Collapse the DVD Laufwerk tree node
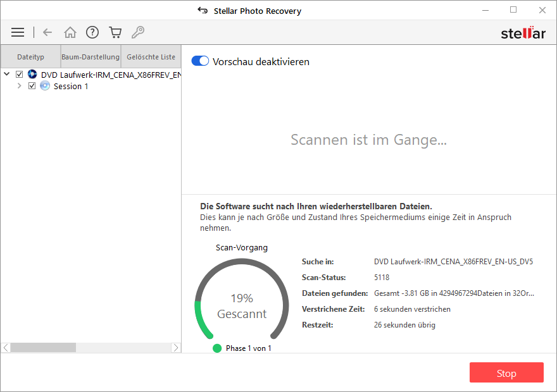 click(7, 74)
